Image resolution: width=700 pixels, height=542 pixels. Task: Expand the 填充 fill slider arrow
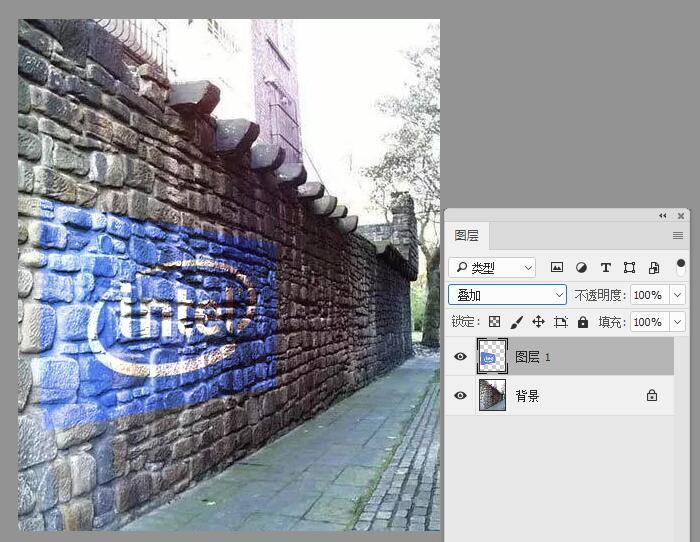click(677, 322)
